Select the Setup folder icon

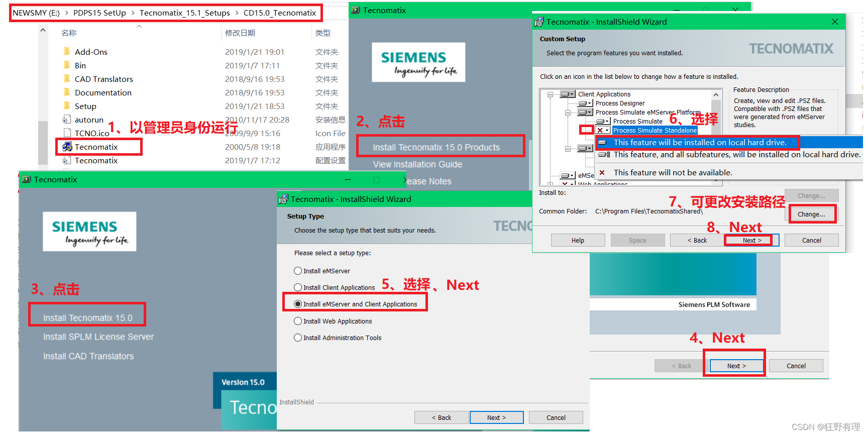click(x=67, y=106)
